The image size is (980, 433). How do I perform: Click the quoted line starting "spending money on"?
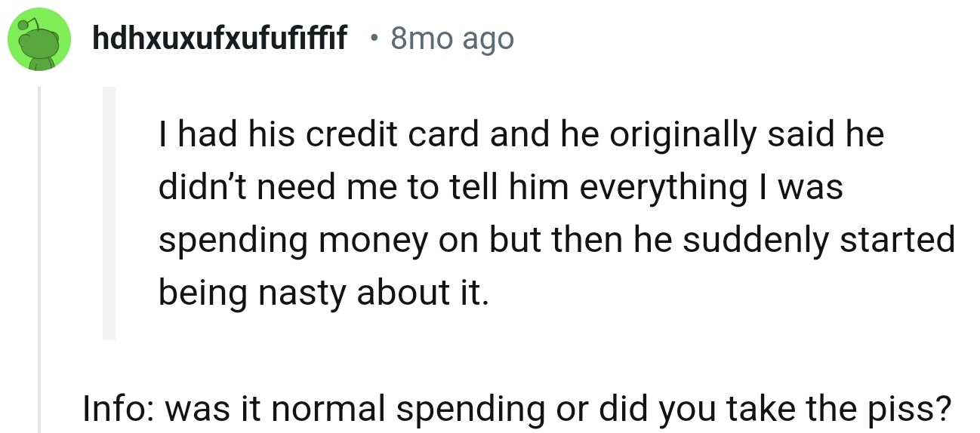[x=556, y=240]
